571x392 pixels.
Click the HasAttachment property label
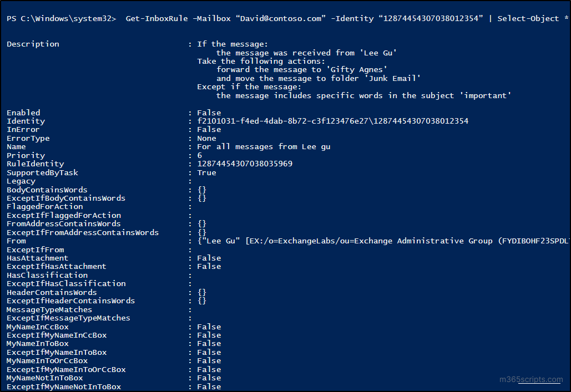coord(37,258)
